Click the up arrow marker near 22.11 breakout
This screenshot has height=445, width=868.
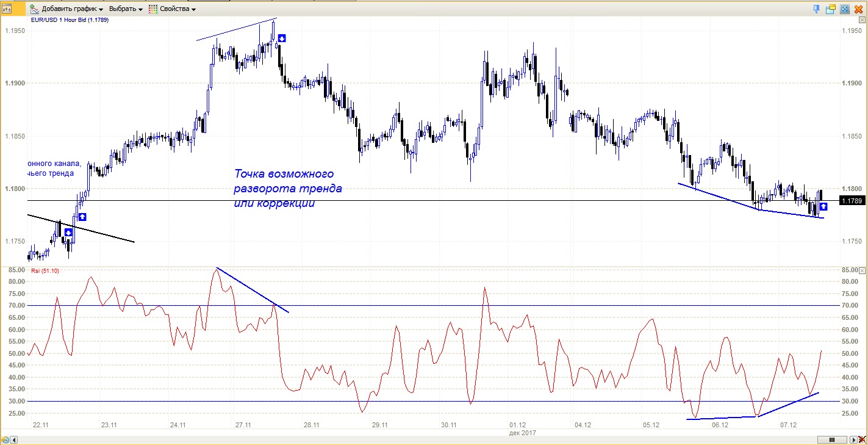click(x=82, y=217)
